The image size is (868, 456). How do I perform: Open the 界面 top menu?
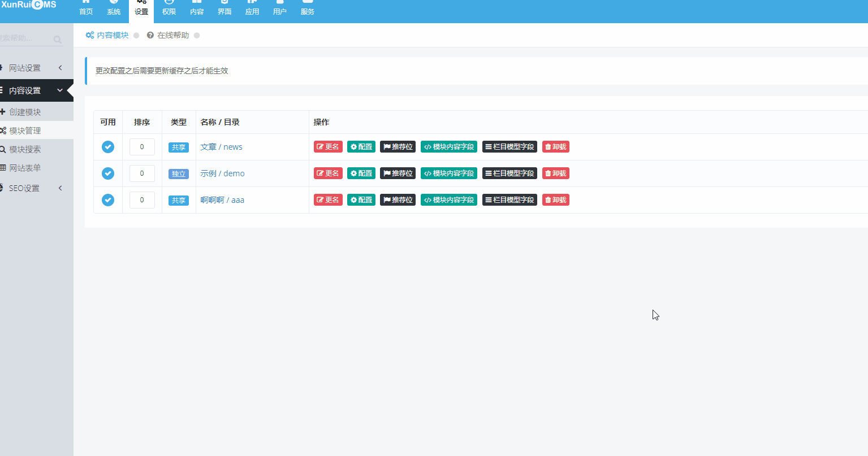[x=224, y=8]
